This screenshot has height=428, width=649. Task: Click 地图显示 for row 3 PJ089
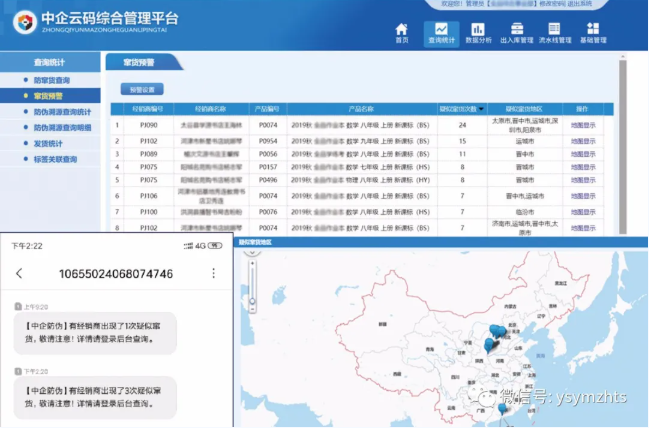[583, 154]
